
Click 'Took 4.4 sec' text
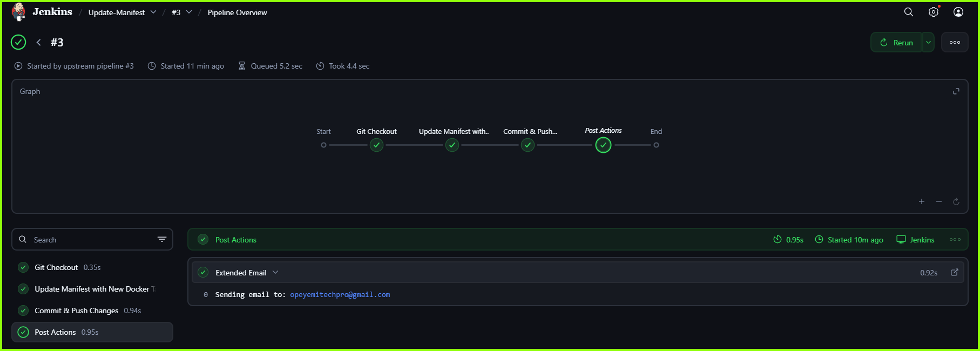pyautogui.click(x=349, y=66)
